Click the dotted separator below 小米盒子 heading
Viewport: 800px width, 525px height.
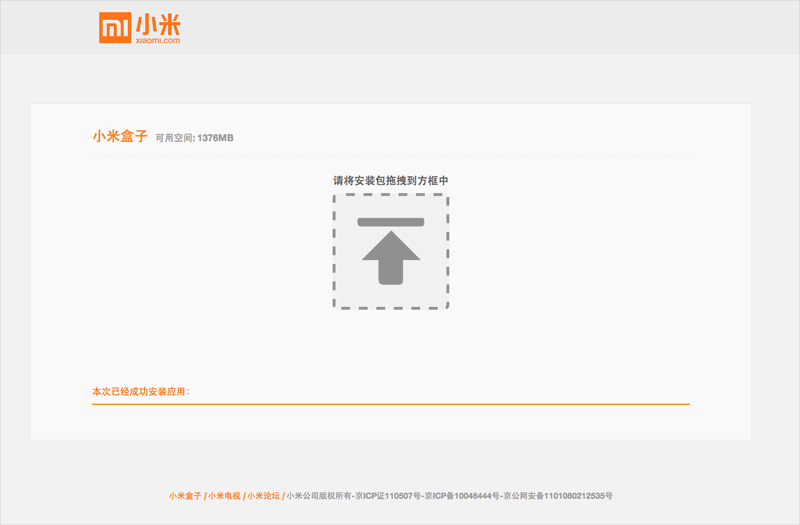pos(391,157)
